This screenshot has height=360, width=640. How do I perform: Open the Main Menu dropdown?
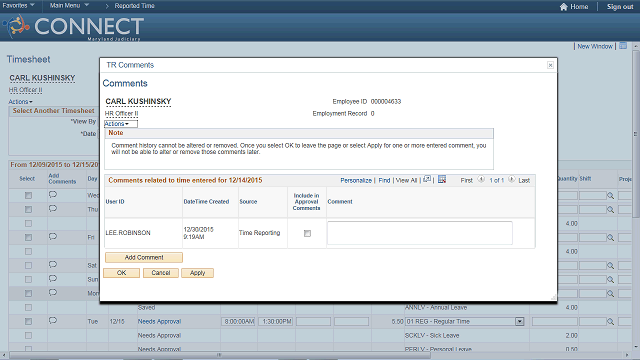(69, 5)
